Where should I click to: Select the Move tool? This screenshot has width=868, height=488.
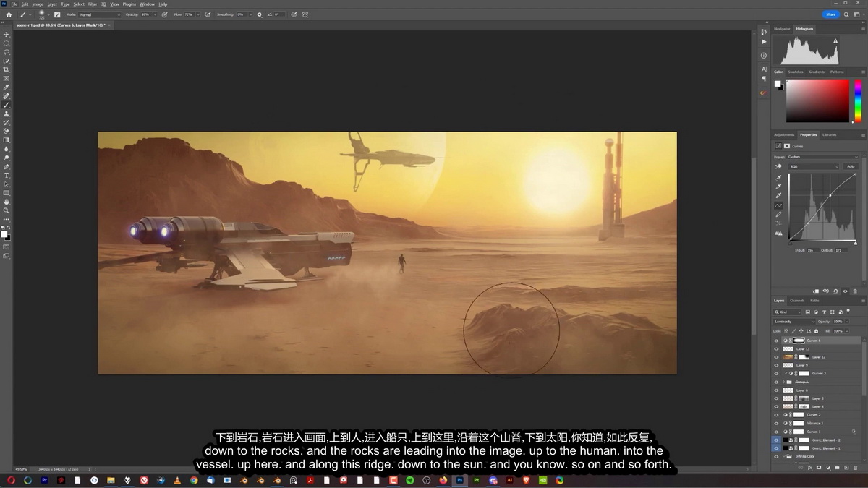coord(7,34)
